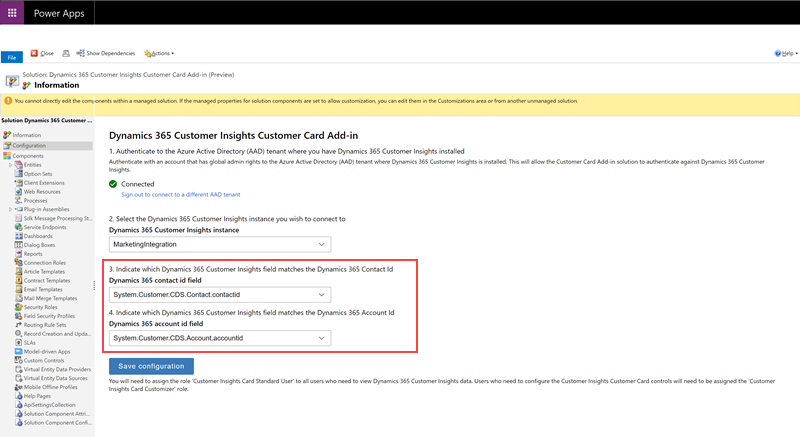Click Show Dependencies in the toolbar
This screenshot has height=437, width=800.
pyautogui.click(x=106, y=53)
